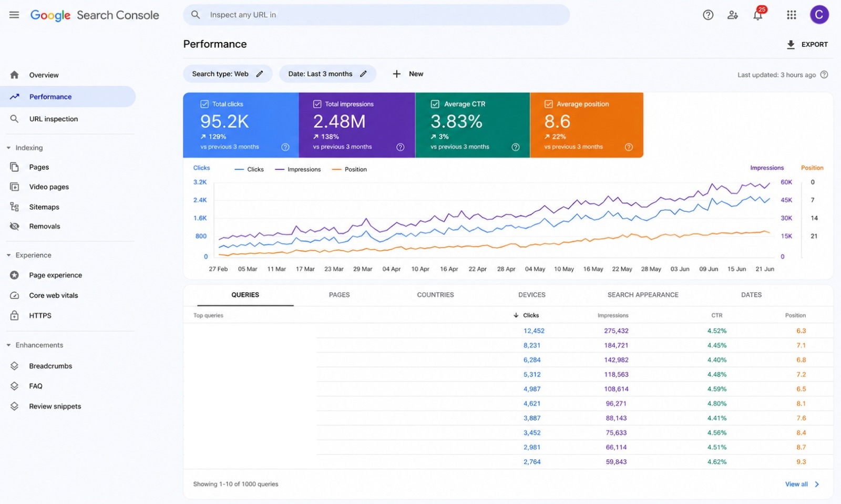Image resolution: width=841 pixels, height=504 pixels.
Task: Switch to the PAGES tab
Action: coord(339,295)
